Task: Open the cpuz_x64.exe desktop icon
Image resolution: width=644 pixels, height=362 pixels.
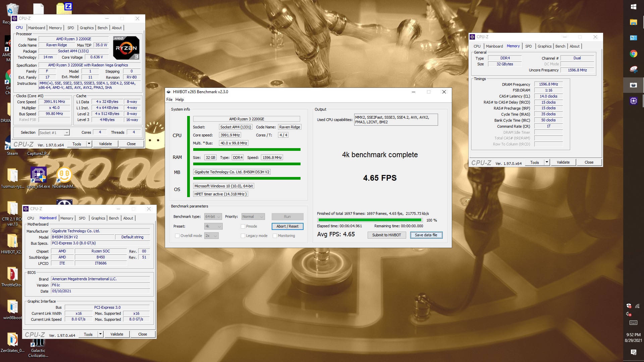Action: 38,178
